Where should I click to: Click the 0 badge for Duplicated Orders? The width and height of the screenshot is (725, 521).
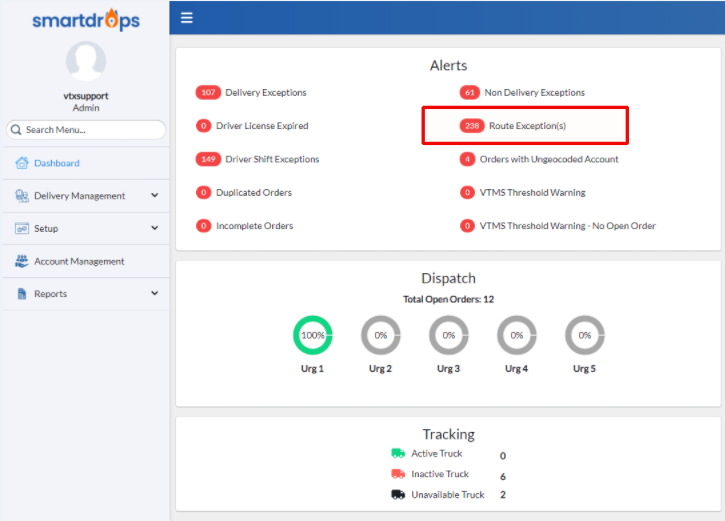pyautogui.click(x=203, y=192)
